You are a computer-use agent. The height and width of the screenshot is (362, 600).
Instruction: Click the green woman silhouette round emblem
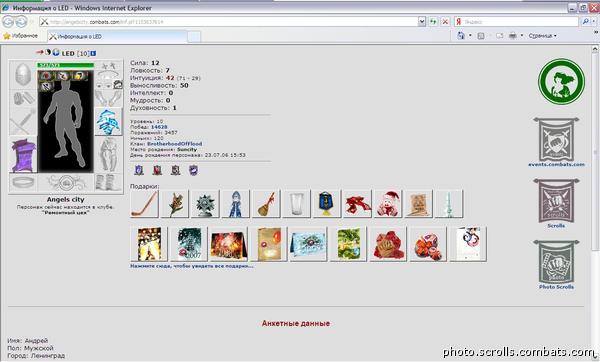tap(561, 82)
